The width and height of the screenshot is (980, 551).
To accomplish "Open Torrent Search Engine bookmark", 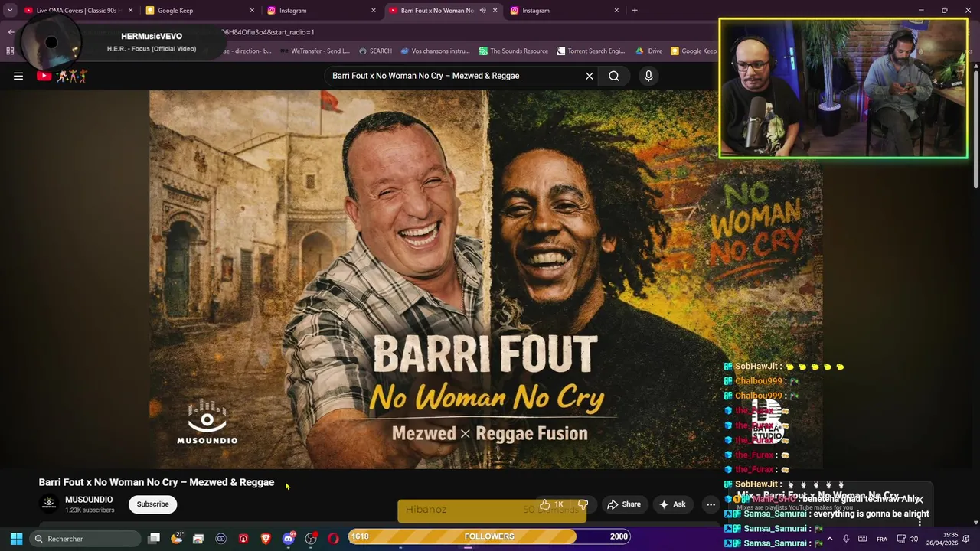I will tap(591, 51).
